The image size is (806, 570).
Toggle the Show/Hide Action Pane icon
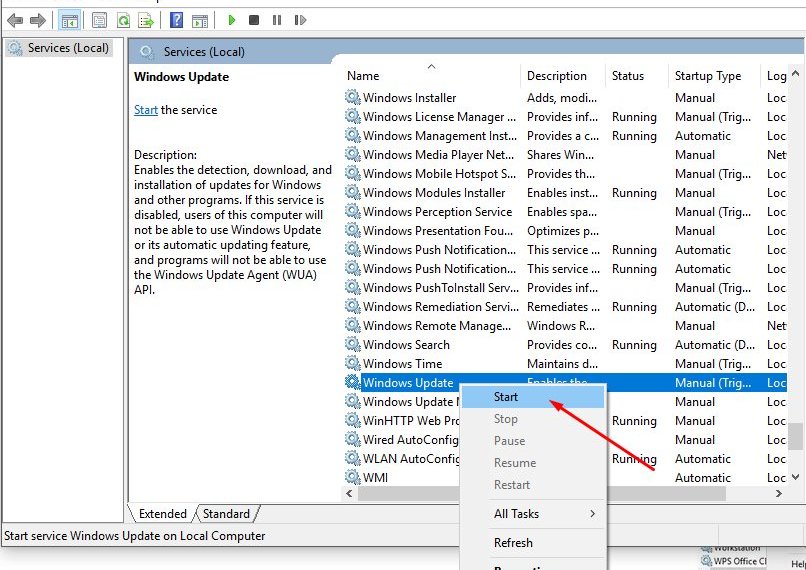(x=200, y=21)
